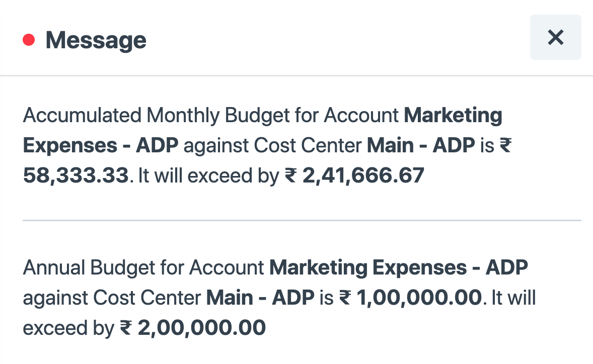Image resolution: width=593 pixels, height=364 pixels.
Task: Click the ₹ 2,00,000.00 exceed amount
Action: 193,328
